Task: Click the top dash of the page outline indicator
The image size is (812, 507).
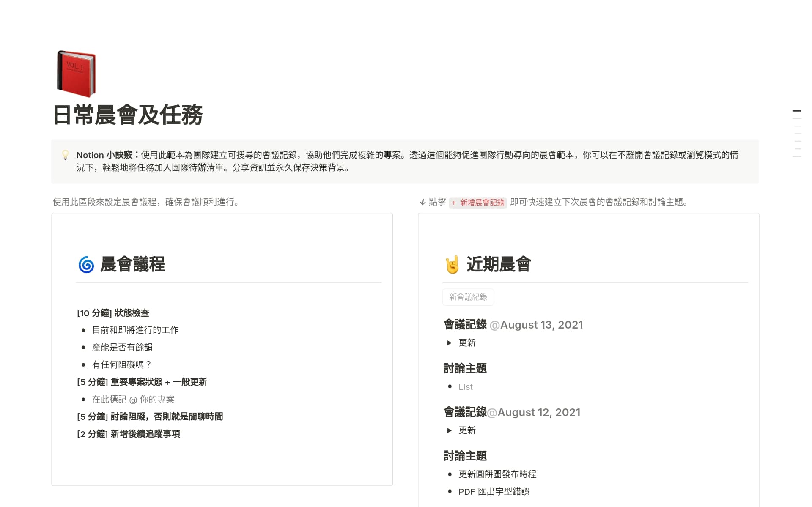Action: point(797,111)
